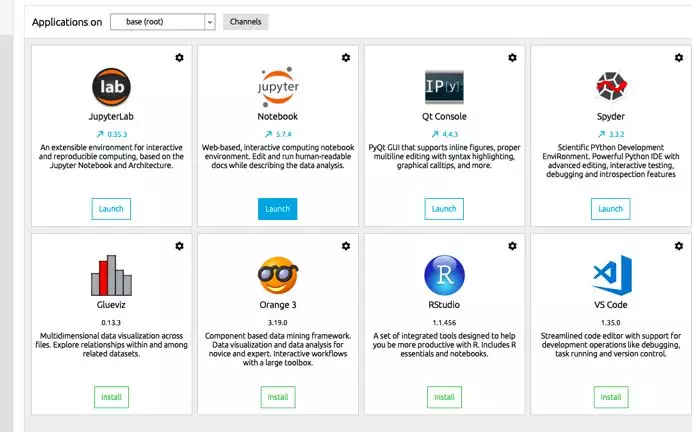Open the gear menu on Spyder tile
Image resolution: width=692 pixels, height=432 pixels.
coord(677,58)
